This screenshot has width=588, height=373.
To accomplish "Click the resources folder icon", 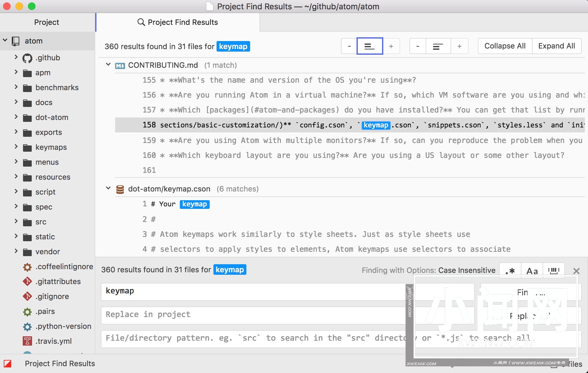I will 27,177.
